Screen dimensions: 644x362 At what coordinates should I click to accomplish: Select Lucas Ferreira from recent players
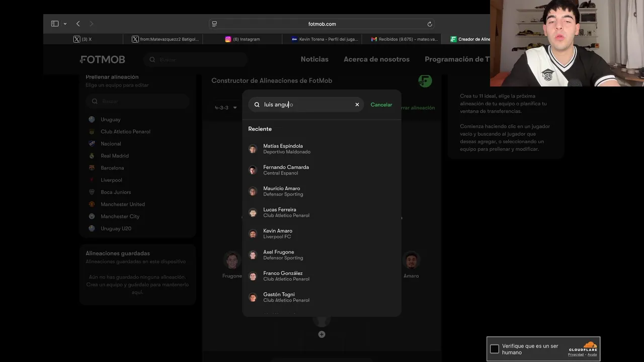[321, 212]
